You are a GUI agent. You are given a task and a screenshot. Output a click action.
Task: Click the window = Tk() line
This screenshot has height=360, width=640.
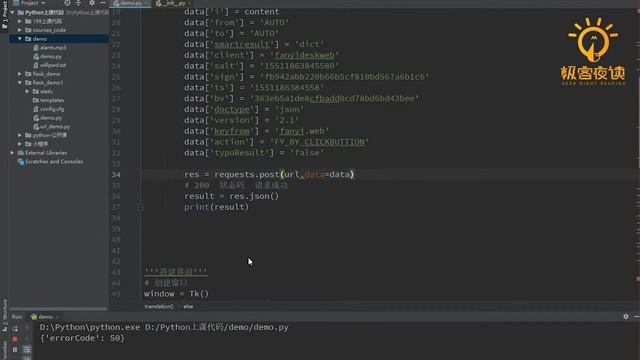tap(176, 294)
